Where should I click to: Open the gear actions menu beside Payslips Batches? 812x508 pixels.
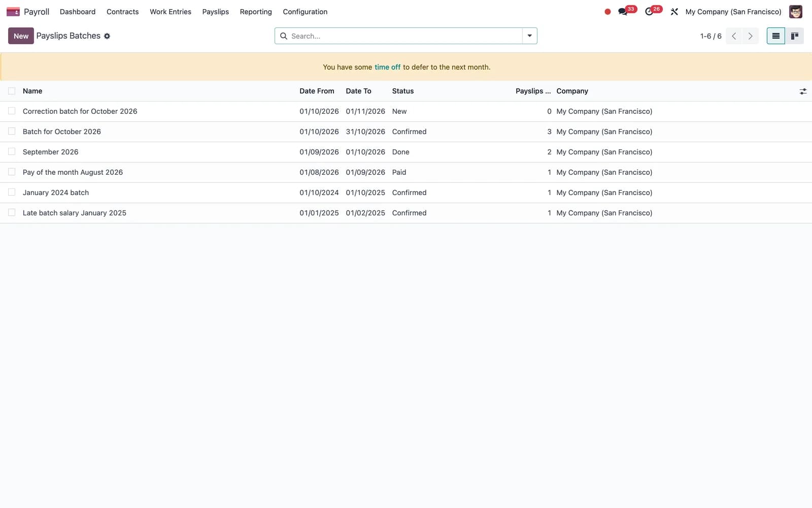[x=107, y=36]
